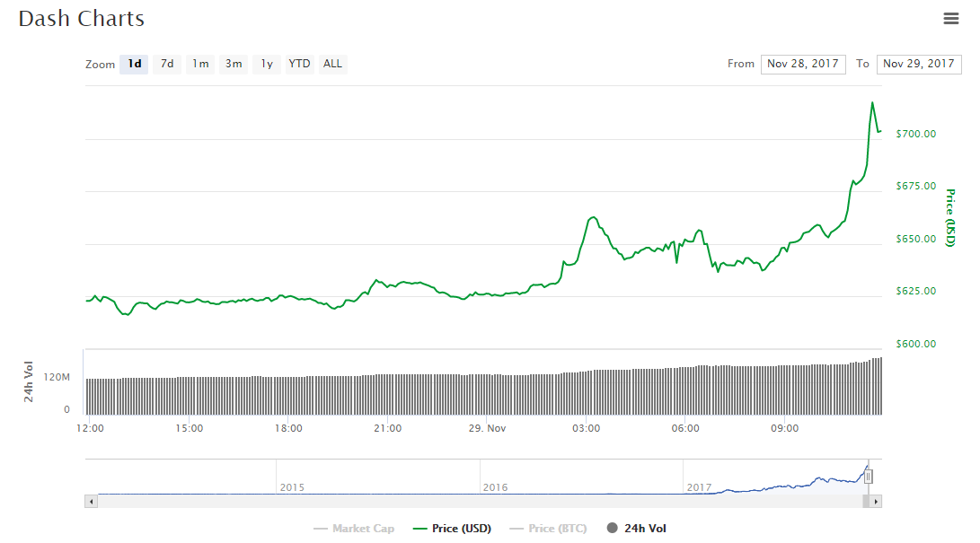Click the 03:00 time label
980x543 pixels.
tap(587, 428)
